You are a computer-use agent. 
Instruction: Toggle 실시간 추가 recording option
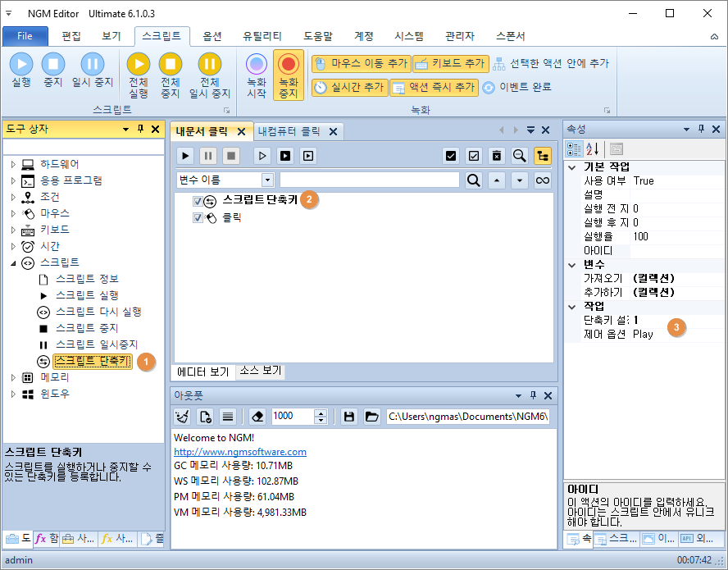coord(349,87)
